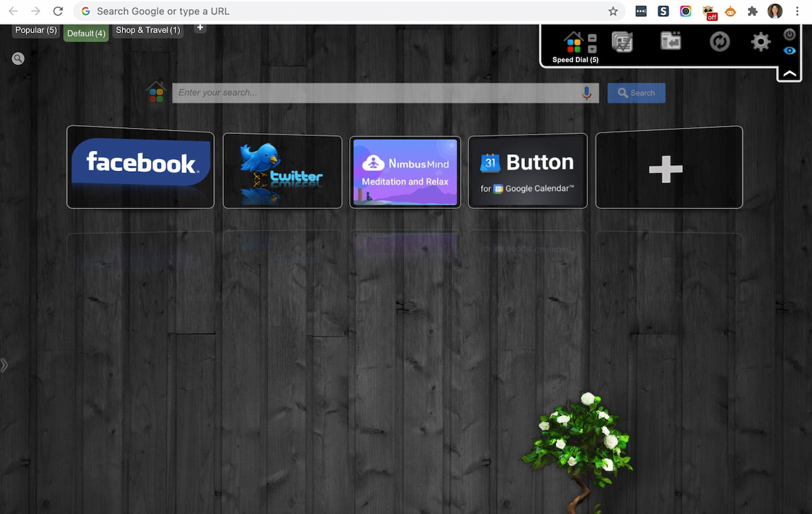Open Speed Dial home icon in top panel

[x=573, y=42]
